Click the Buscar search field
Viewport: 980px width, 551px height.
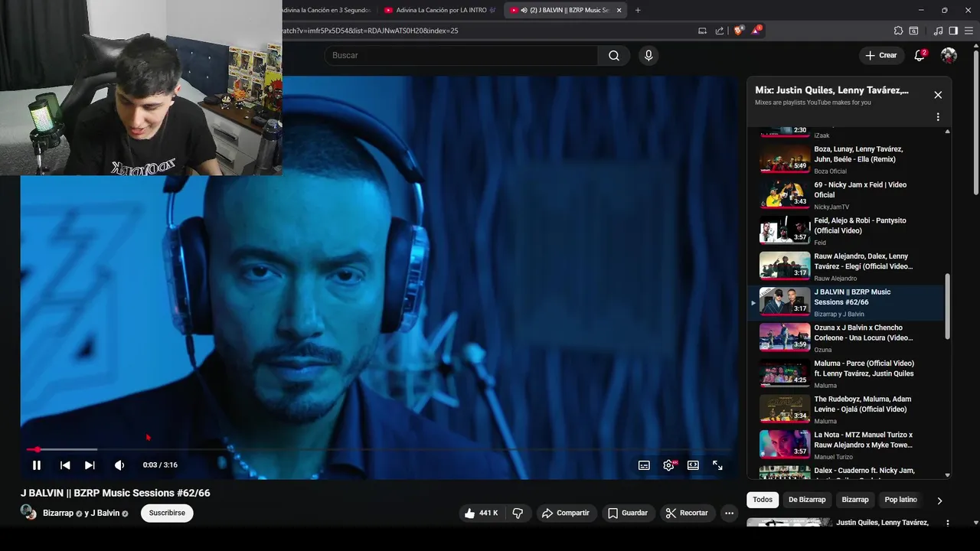(462, 55)
